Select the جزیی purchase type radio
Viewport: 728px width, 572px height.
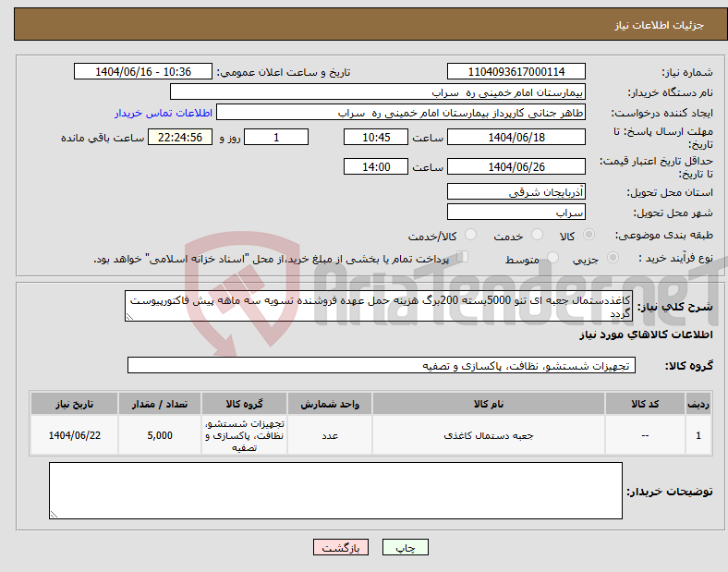613,258
